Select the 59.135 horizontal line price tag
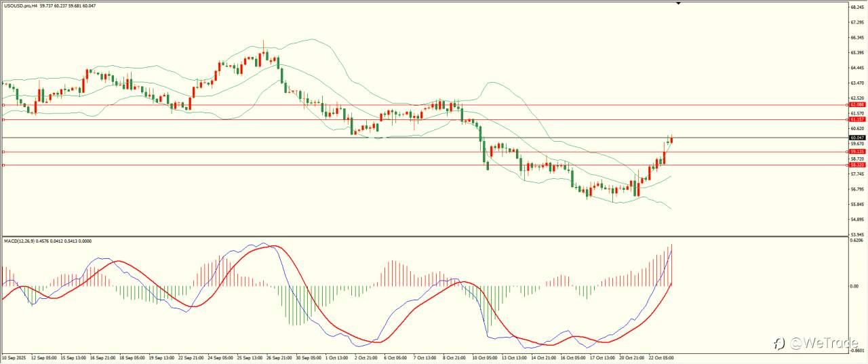Image resolution: width=868 pixels, height=364 pixels. (857, 152)
